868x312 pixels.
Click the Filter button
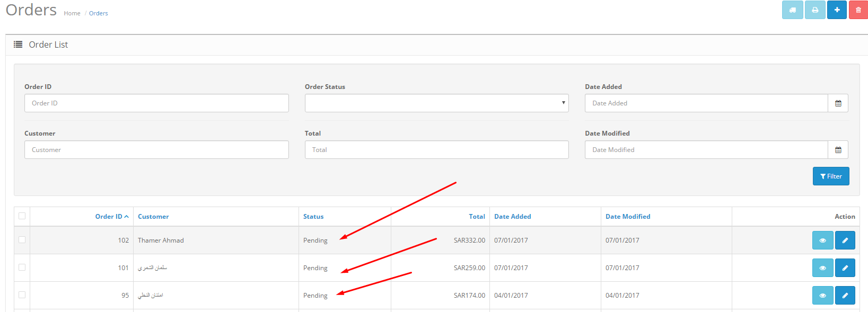tap(831, 176)
